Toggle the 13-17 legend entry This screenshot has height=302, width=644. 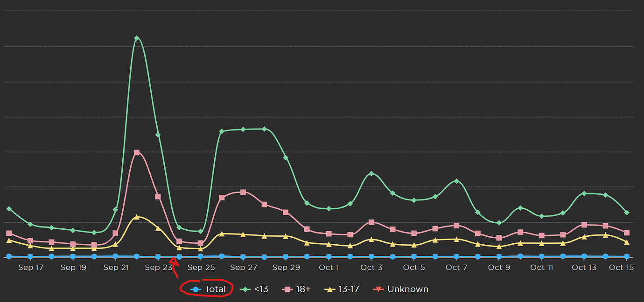click(x=342, y=289)
